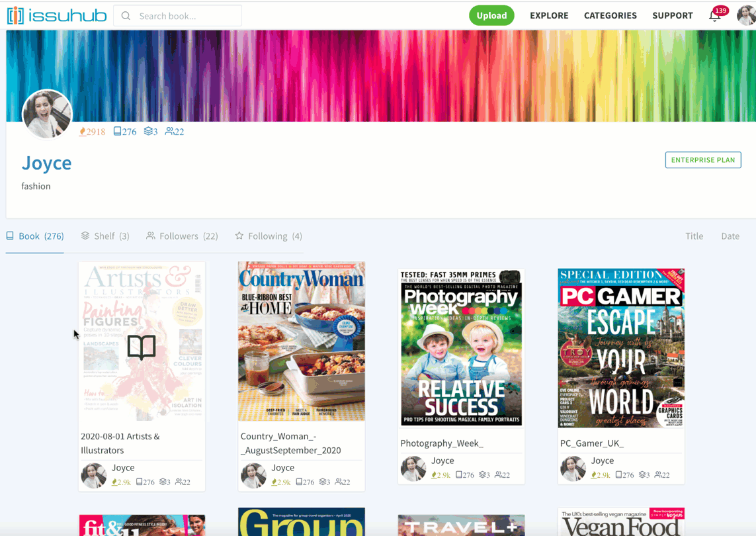The image size is (756, 536).
Task: Open the EXPLORE menu
Action: tap(549, 15)
